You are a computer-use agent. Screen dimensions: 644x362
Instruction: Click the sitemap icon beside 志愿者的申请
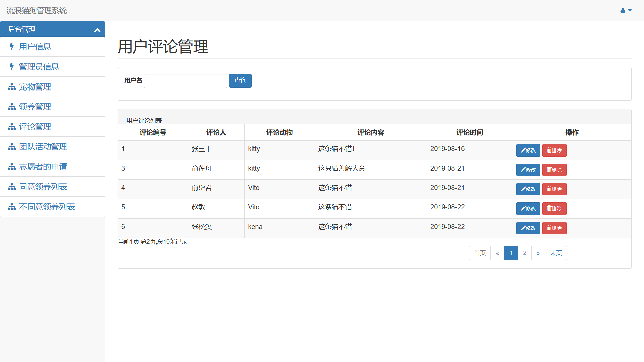pos(12,167)
